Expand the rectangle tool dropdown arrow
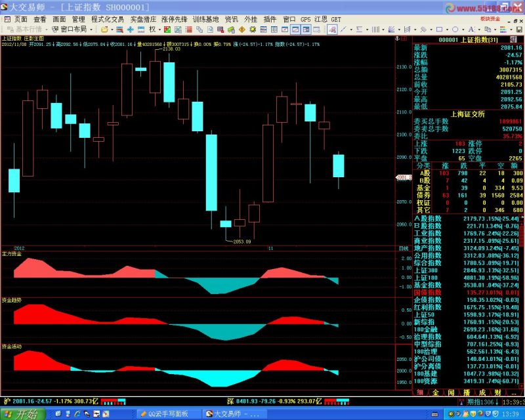 point(447,30)
